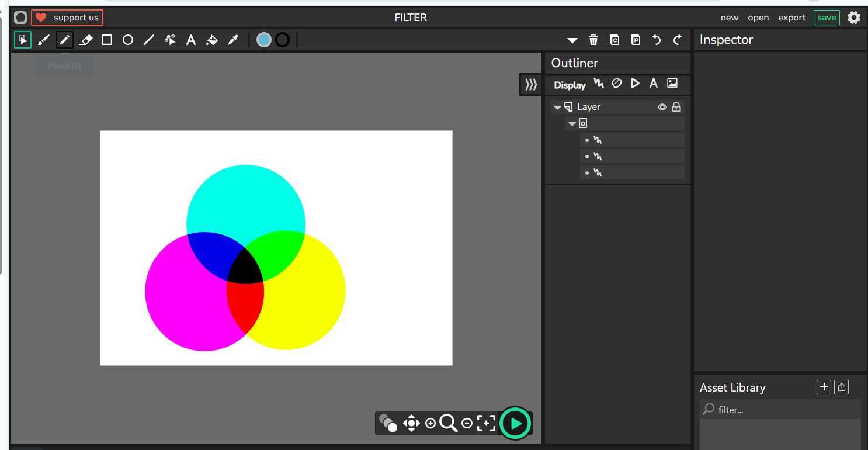Toggle onion skinning icon near zoom controls

point(388,423)
